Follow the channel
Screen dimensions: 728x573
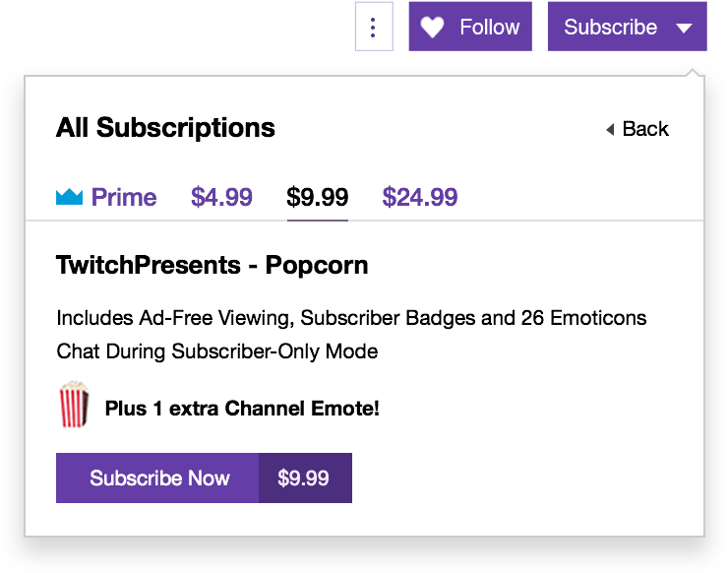(x=470, y=27)
